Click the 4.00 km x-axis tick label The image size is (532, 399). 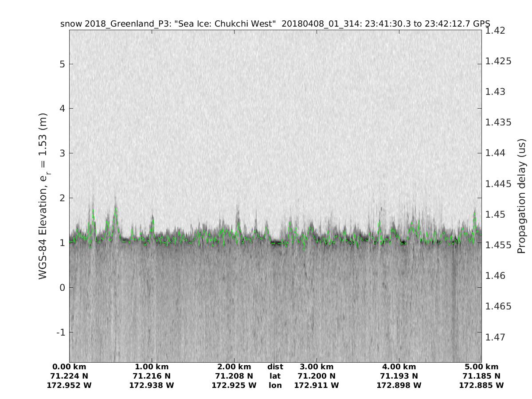(x=399, y=367)
